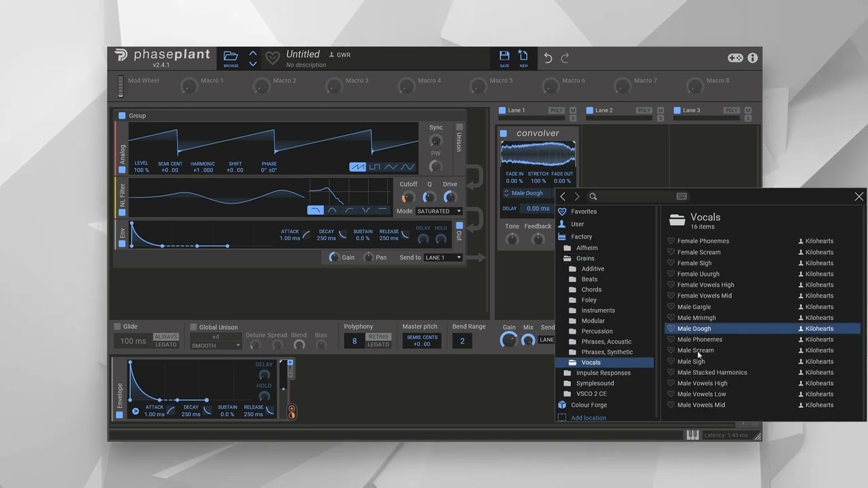This screenshot has height=488, width=868.
Task: Toggle the Lane 1 enable box
Action: pos(502,110)
